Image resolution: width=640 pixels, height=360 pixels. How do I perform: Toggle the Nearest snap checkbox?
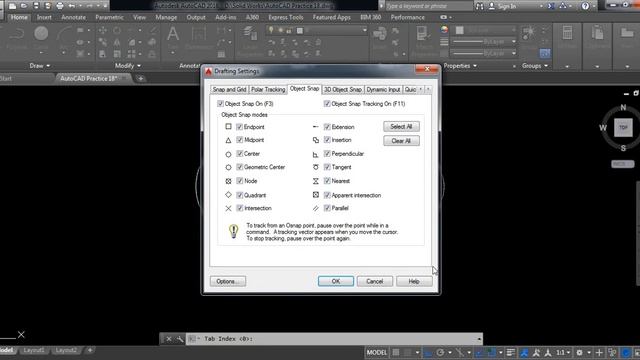tap(327, 181)
